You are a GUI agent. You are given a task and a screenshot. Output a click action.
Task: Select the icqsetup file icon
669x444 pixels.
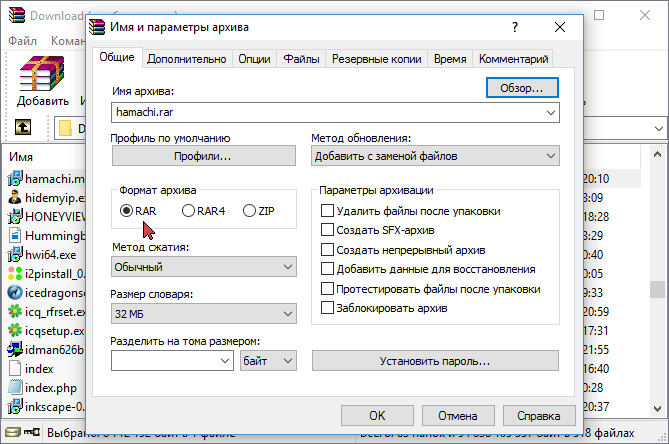(15, 331)
